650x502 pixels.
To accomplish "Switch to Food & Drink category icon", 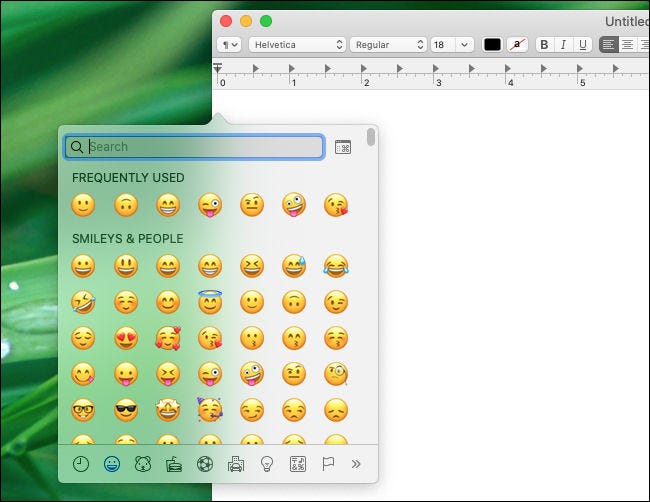I will [174, 464].
